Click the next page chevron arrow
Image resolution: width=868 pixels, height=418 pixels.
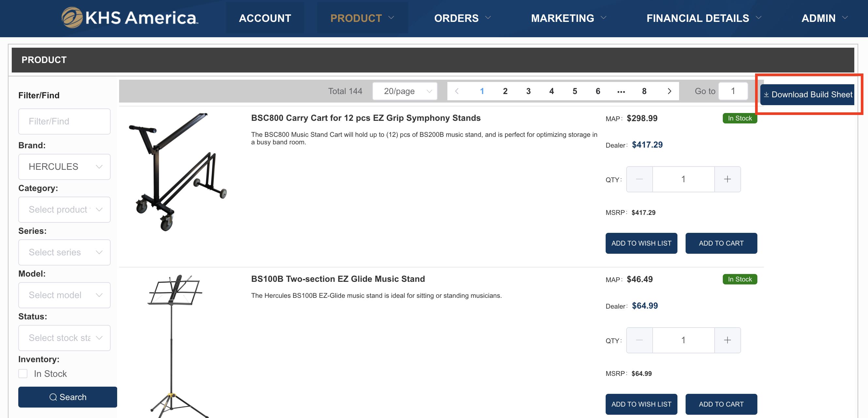669,91
